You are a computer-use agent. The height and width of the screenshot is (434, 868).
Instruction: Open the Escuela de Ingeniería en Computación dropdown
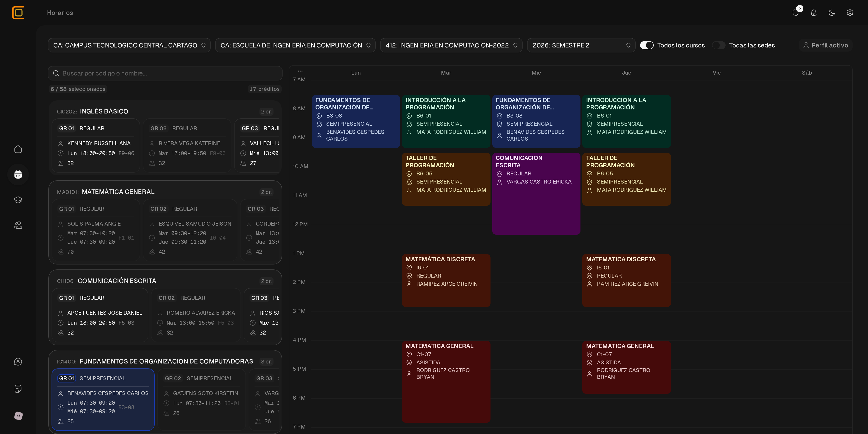295,45
